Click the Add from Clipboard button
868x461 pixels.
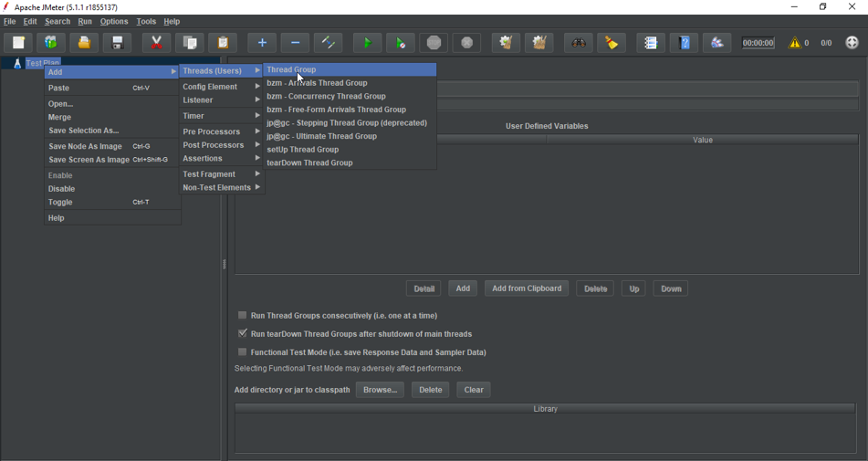tap(527, 288)
